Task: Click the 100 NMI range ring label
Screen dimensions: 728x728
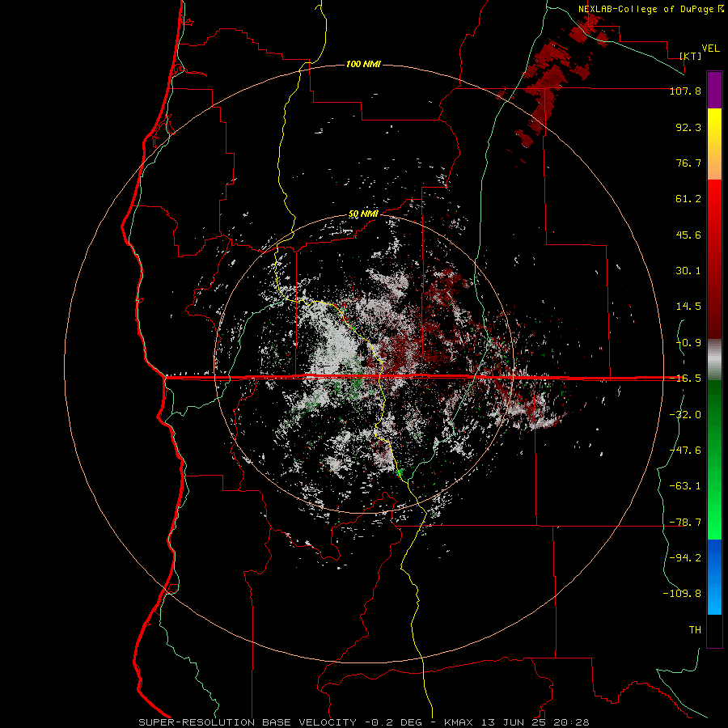Action: pos(363,64)
